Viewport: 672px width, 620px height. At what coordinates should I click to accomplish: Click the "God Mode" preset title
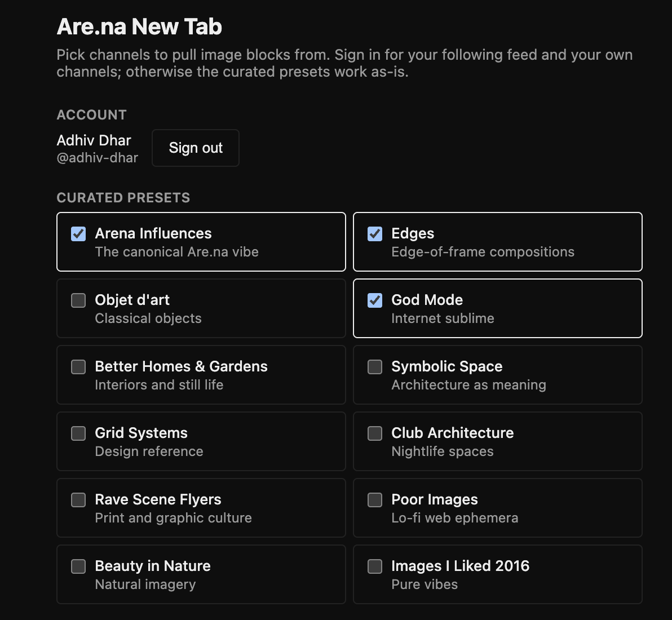(427, 300)
